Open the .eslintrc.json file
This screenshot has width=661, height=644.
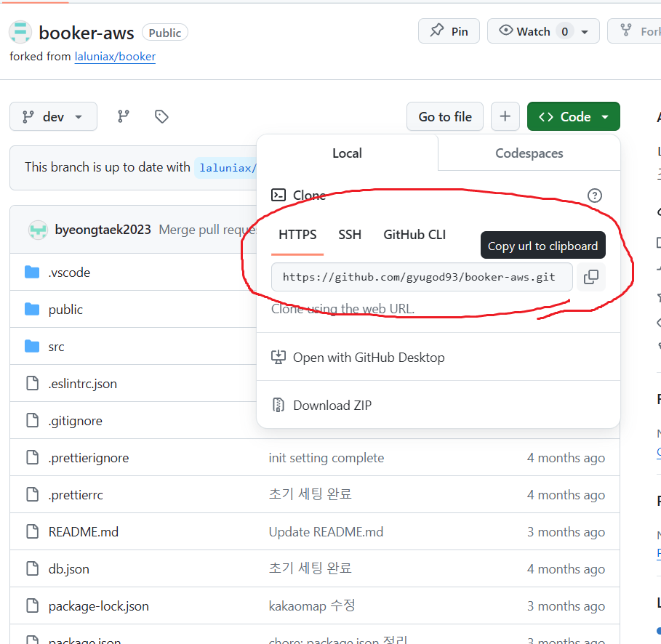pos(83,384)
